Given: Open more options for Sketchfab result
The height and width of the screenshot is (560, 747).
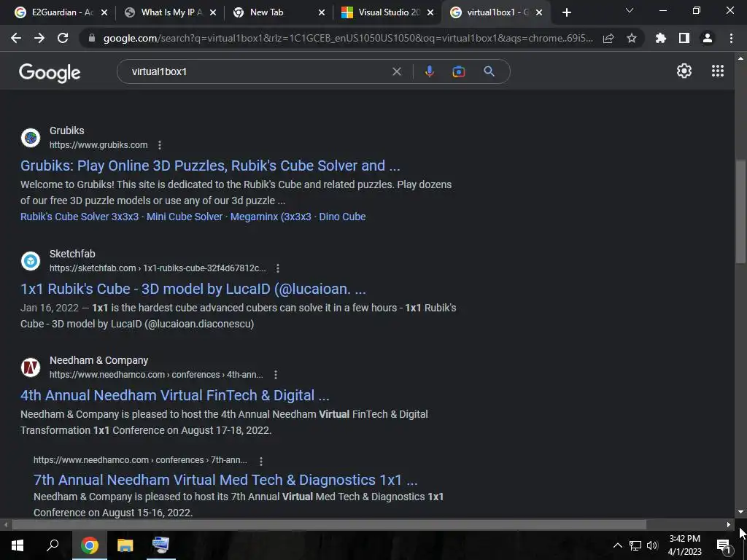Looking at the screenshot, I should tap(278, 268).
